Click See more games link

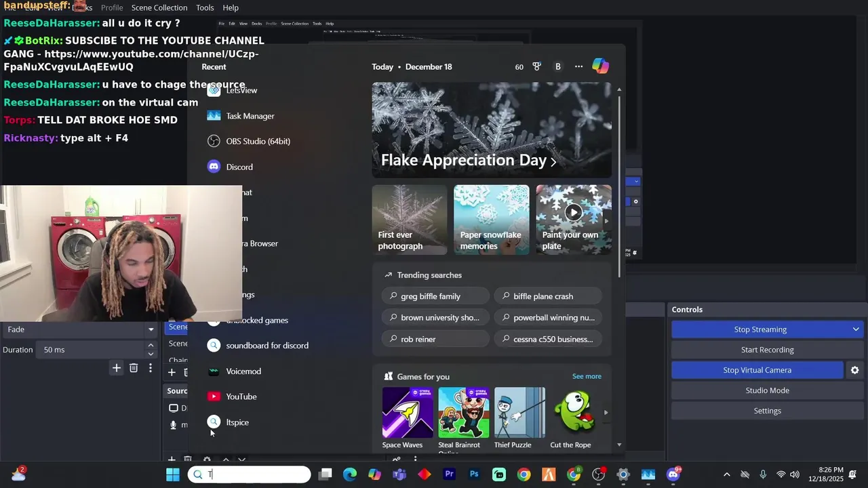(587, 376)
